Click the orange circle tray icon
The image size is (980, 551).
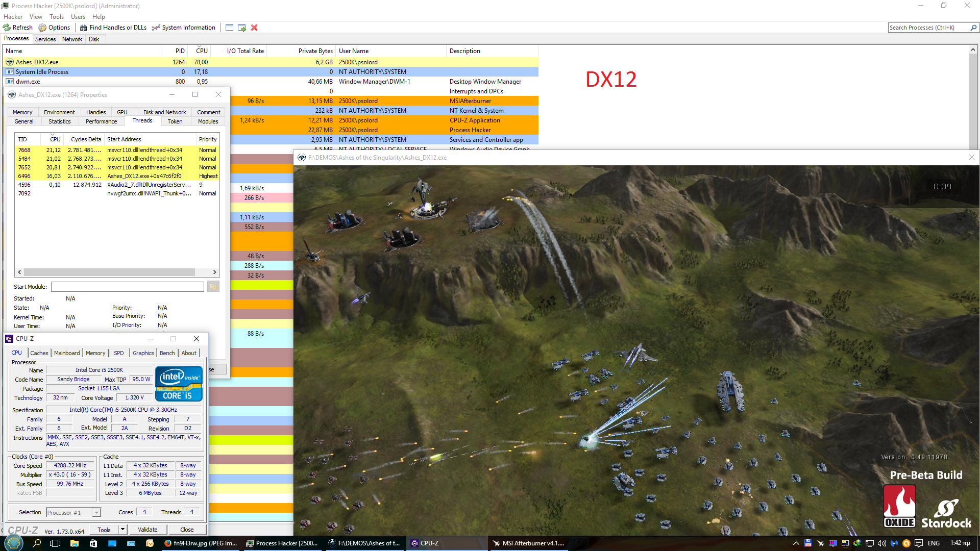pos(906,543)
